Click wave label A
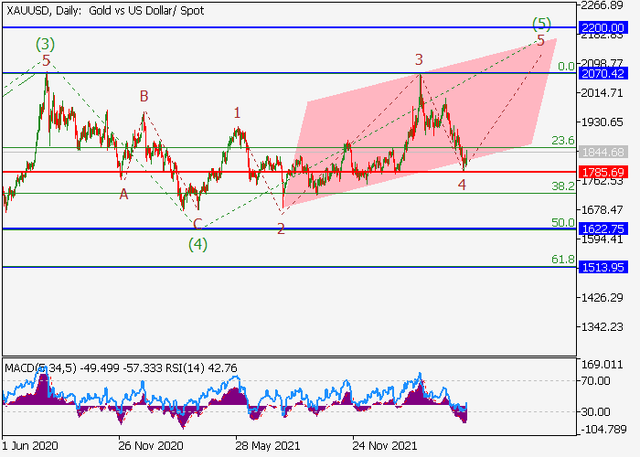Image resolution: width=640 pixels, height=457 pixels. (x=124, y=194)
